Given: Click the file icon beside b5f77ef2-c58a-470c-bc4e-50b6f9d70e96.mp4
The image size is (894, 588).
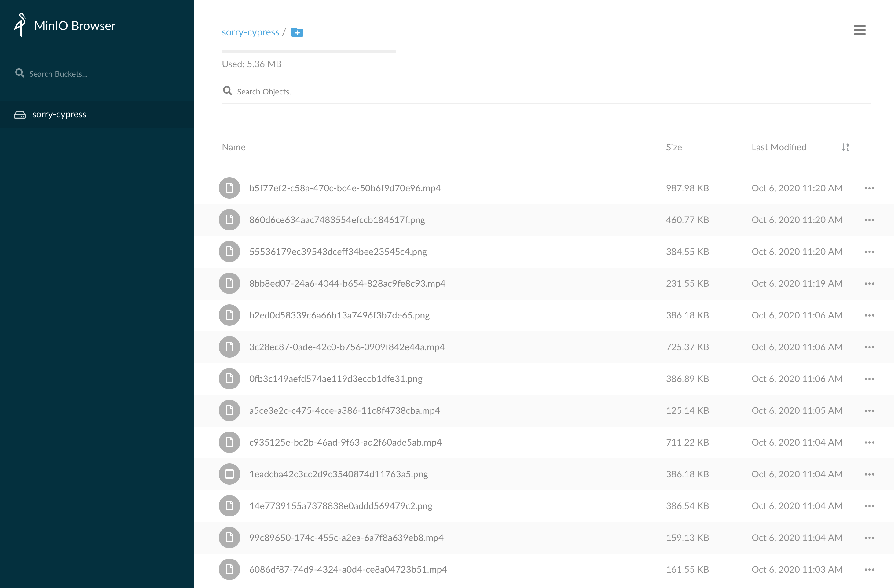Looking at the screenshot, I should (229, 188).
